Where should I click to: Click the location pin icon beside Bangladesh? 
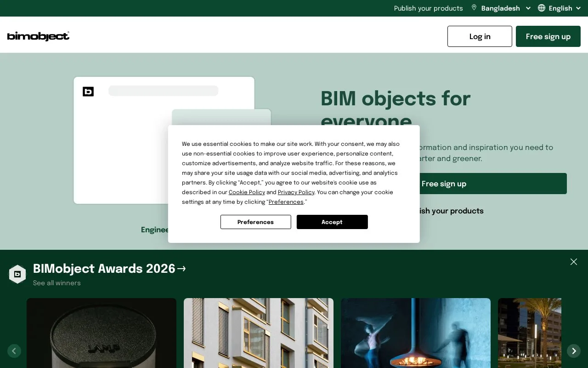click(474, 8)
